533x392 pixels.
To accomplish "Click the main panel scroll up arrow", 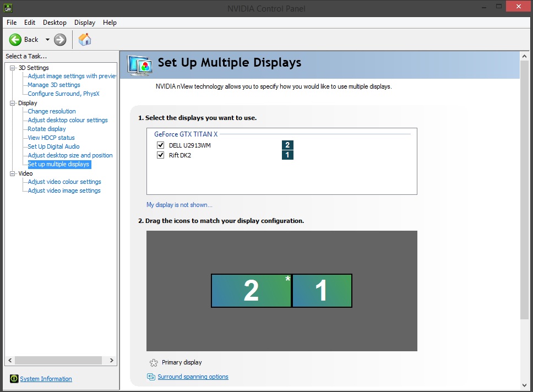I will point(525,56).
